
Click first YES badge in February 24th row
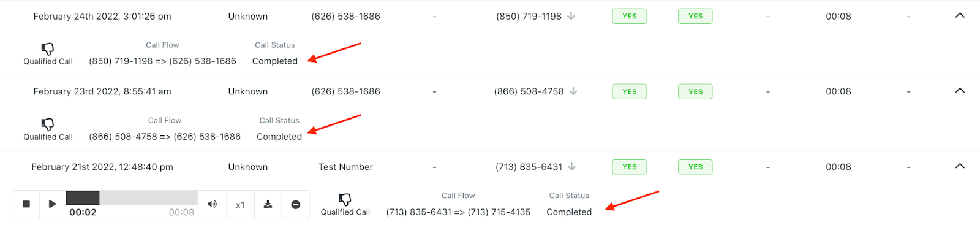(630, 16)
